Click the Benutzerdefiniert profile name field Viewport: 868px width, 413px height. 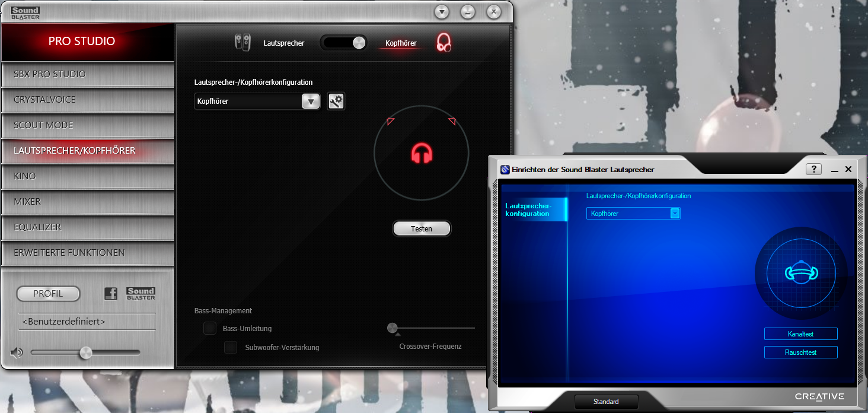tap(87, 322)
